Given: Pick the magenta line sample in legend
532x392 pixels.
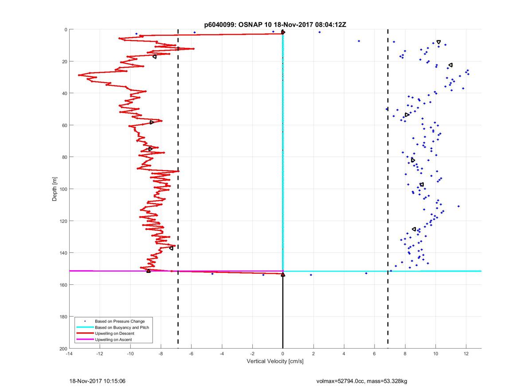Looking at the screenshot, I should click(x=85, y=340).
